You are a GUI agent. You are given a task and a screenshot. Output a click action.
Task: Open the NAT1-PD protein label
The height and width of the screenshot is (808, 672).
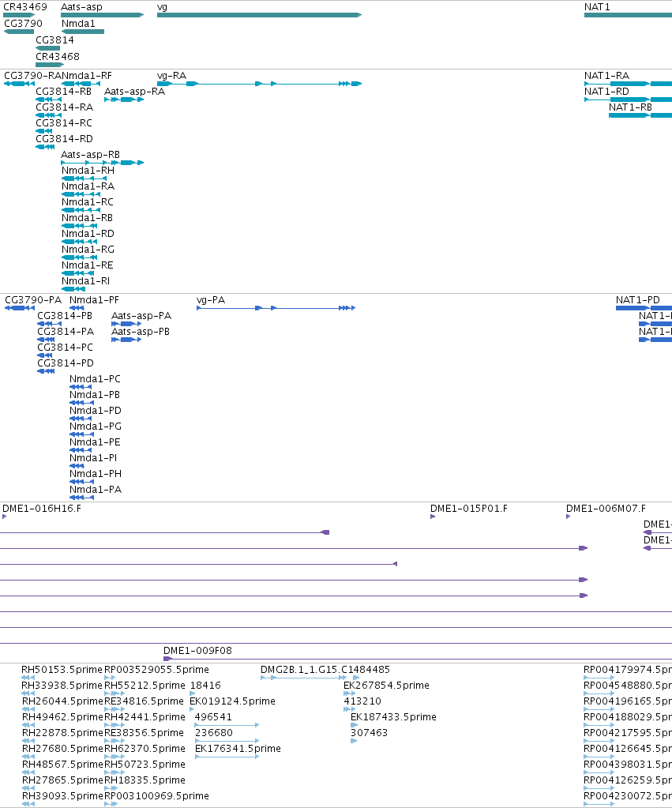point(637,300)
